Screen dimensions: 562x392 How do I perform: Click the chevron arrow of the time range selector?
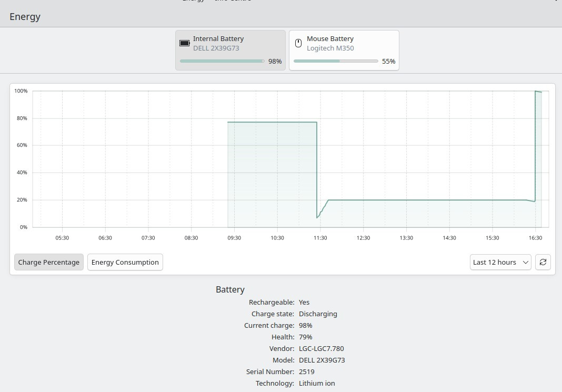pos(525,262)
